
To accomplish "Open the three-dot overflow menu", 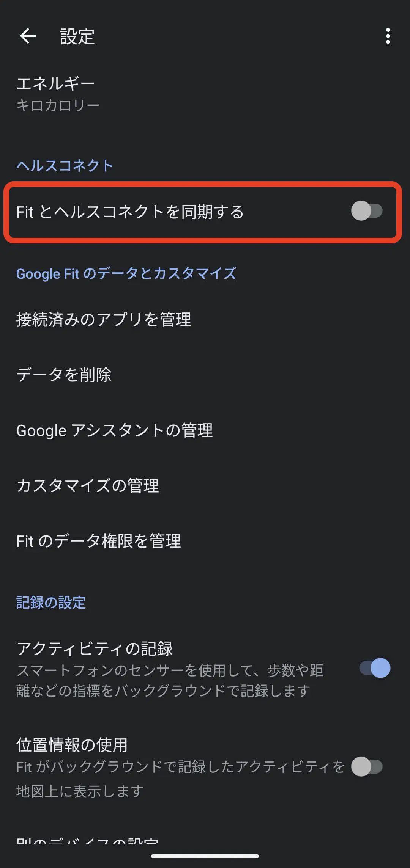I will click(388, 36).
